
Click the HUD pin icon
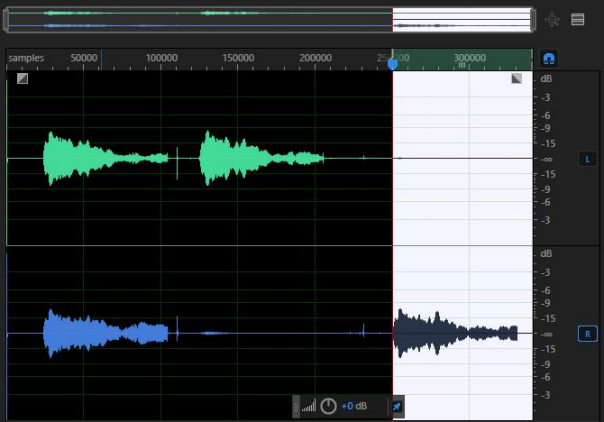click(396, 407)
